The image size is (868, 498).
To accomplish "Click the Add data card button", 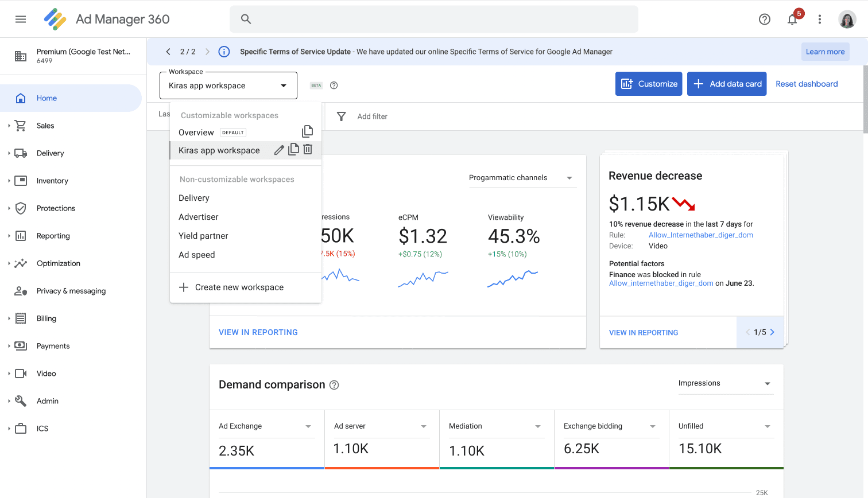I will point(727,84).
